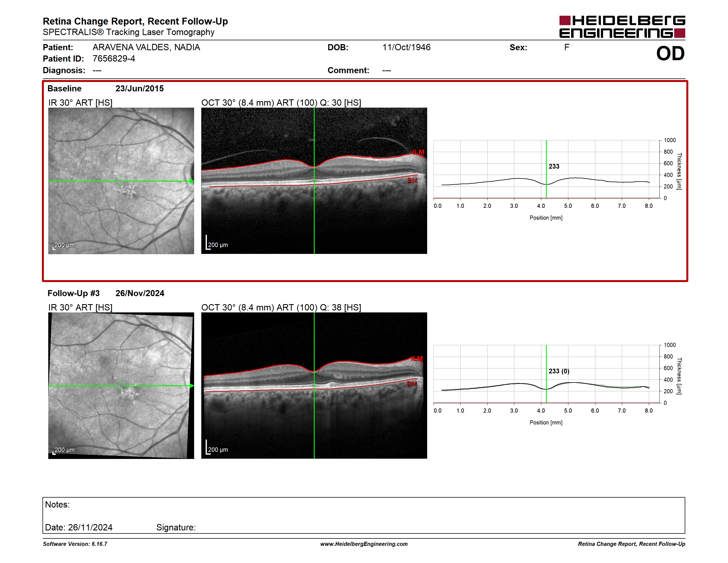Click the thickness value 233 on baseline graph
The height and width of the screenshot is (563, 728).
[554, 166]
